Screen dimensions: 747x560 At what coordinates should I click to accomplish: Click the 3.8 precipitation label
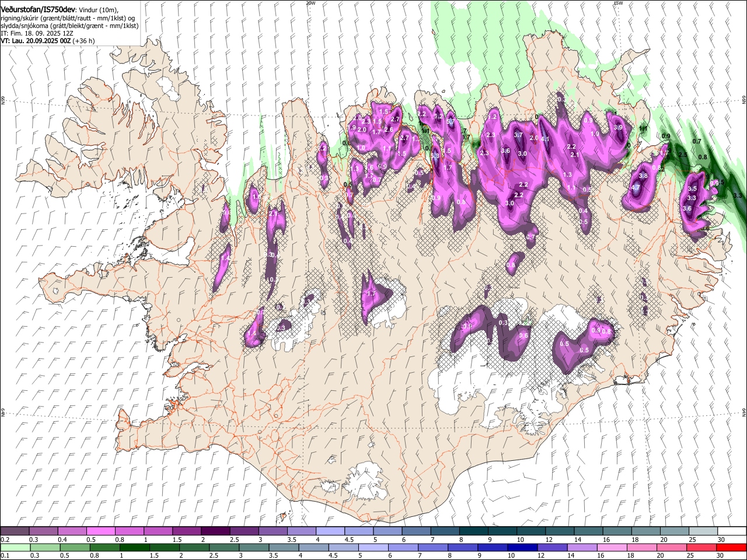[643, 176]
